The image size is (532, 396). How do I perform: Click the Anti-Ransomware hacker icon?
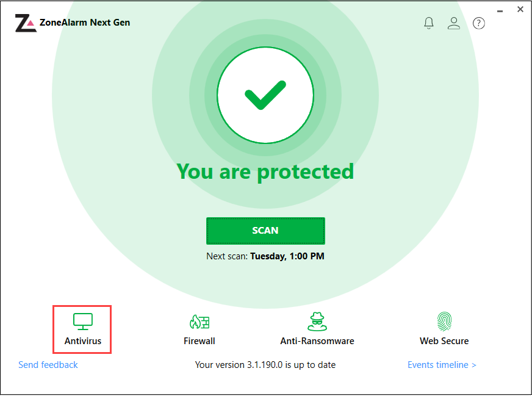[317, 322]
